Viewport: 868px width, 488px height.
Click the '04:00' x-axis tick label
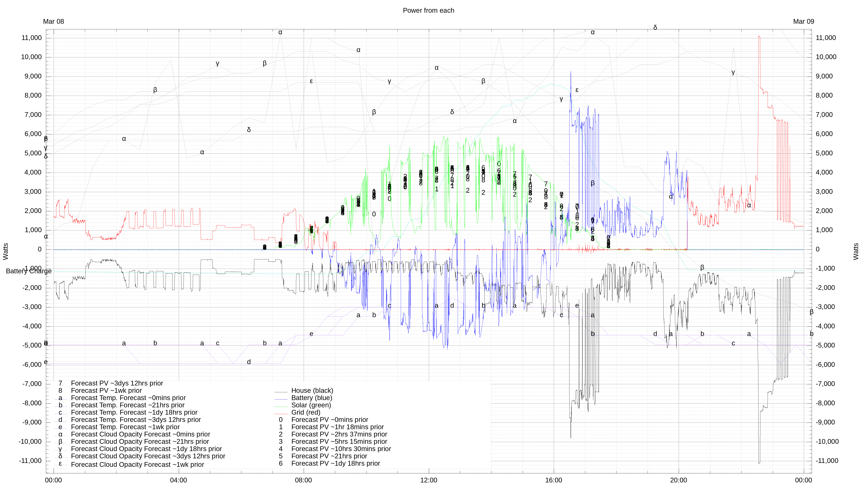click(179, 480)
